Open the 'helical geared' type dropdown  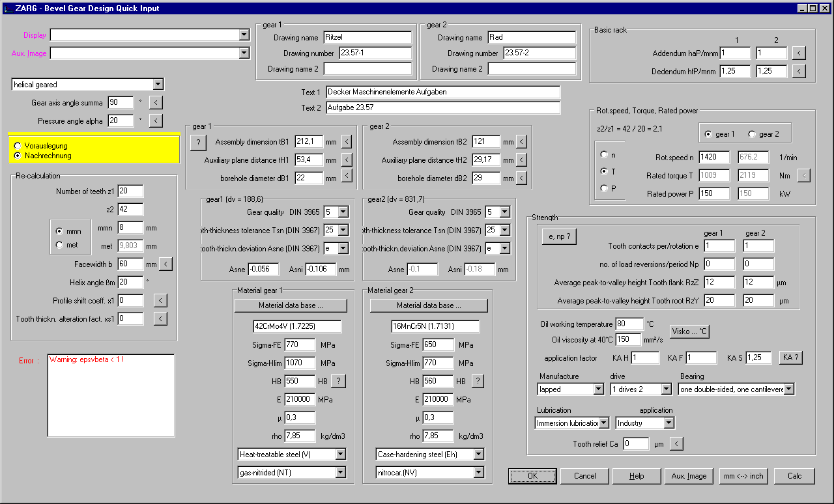click(x=158, y=84)
